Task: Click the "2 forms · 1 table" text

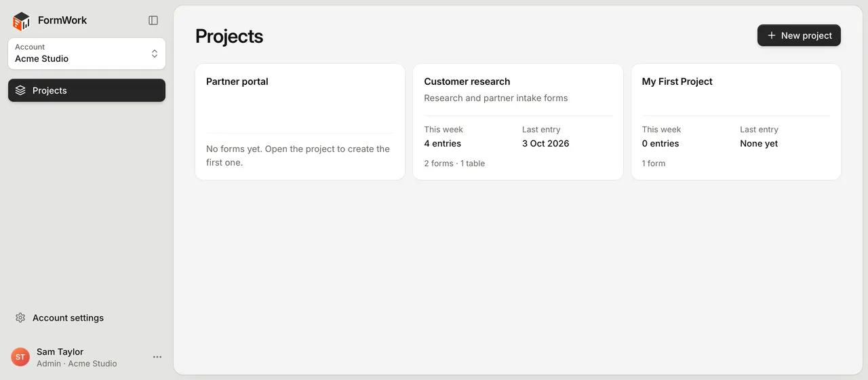Action: [454, 163]
